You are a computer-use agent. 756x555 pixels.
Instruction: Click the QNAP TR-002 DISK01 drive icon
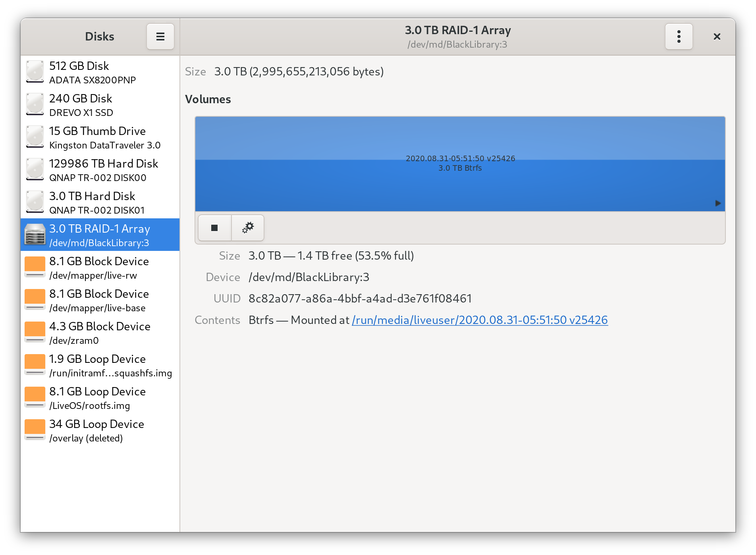click(x=35, y=202)
